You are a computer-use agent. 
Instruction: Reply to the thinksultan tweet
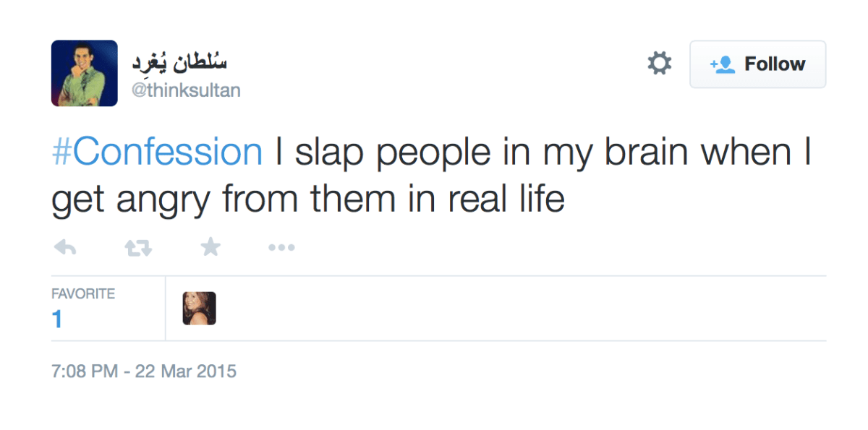pyautogui.click(x=65, y=248)
